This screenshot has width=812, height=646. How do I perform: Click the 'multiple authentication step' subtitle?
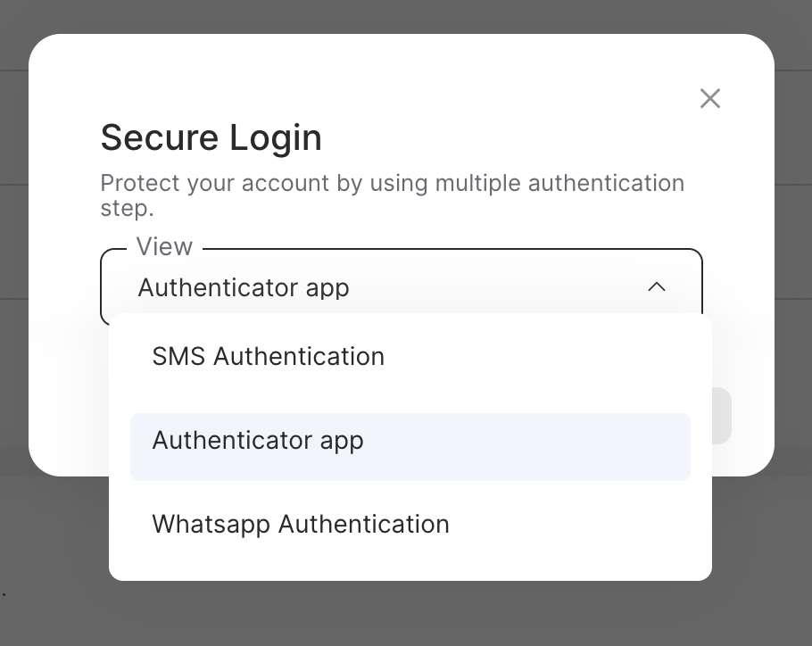pos(392,195)
